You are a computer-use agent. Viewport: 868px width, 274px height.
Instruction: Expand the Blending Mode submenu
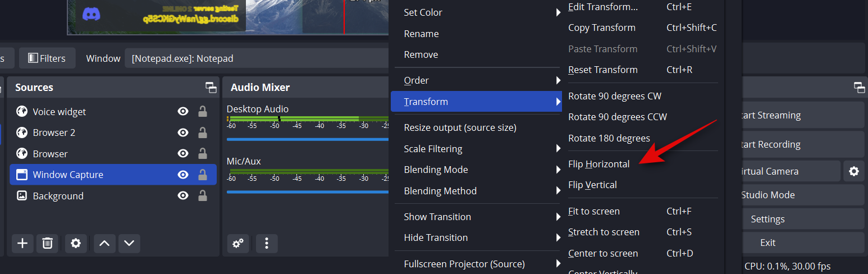481,170
